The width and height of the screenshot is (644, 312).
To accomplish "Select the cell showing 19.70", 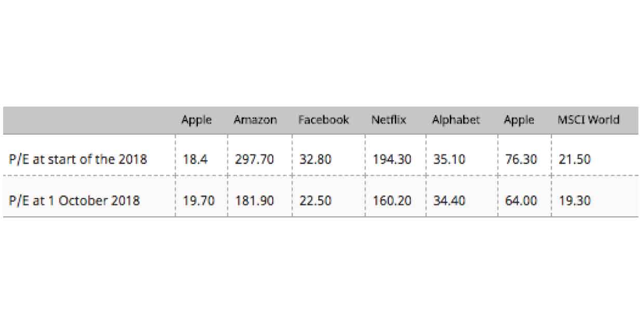I will [199, 201].
